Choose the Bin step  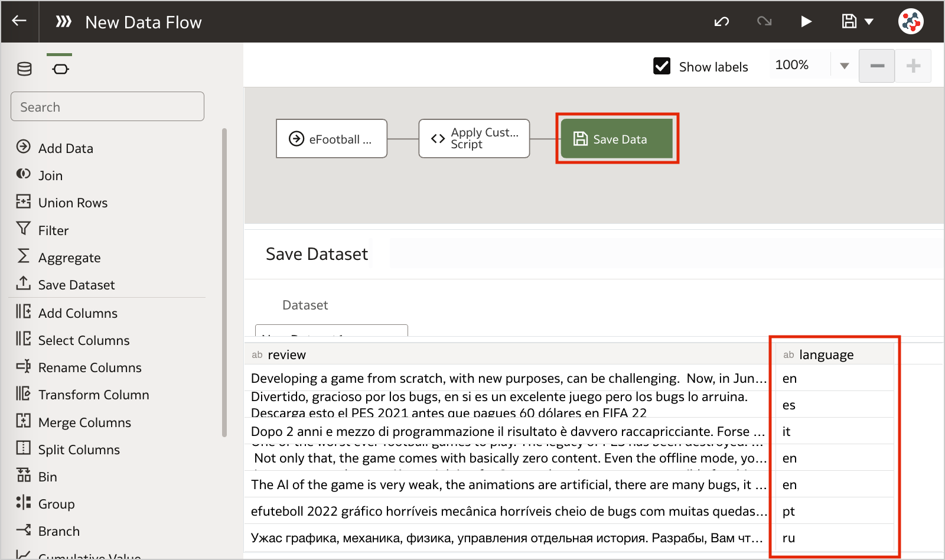[37, 476]
